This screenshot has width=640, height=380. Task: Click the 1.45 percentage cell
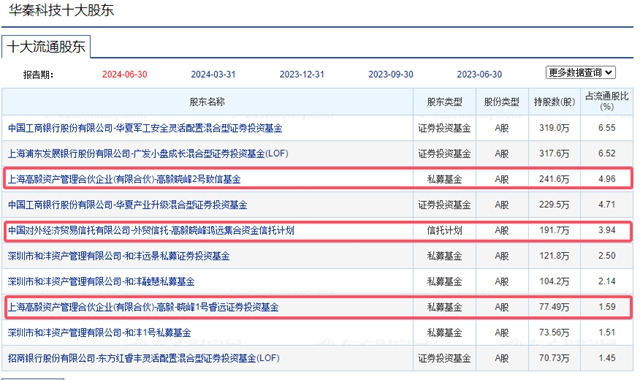tap(607, 358)
